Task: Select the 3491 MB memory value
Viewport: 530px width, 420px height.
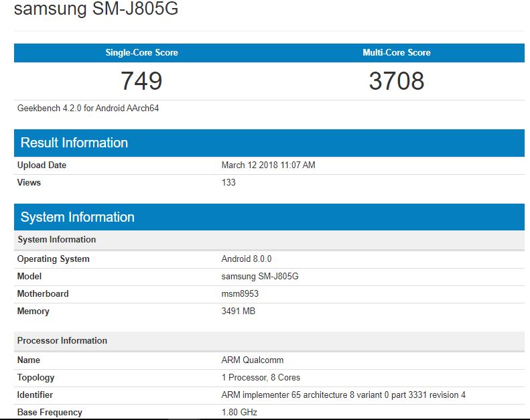Action: click(x=239, y=311)
